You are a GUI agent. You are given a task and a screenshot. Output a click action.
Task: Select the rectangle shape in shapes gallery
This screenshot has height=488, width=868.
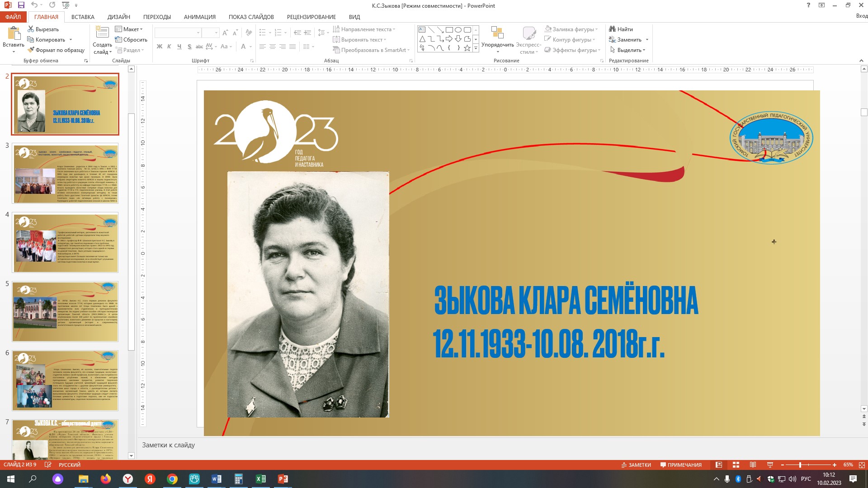click(449, 30)
